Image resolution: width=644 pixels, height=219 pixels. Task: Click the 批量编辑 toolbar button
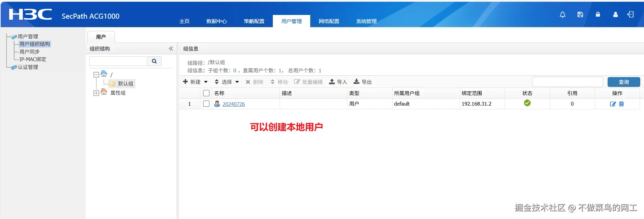coord(308,82)
